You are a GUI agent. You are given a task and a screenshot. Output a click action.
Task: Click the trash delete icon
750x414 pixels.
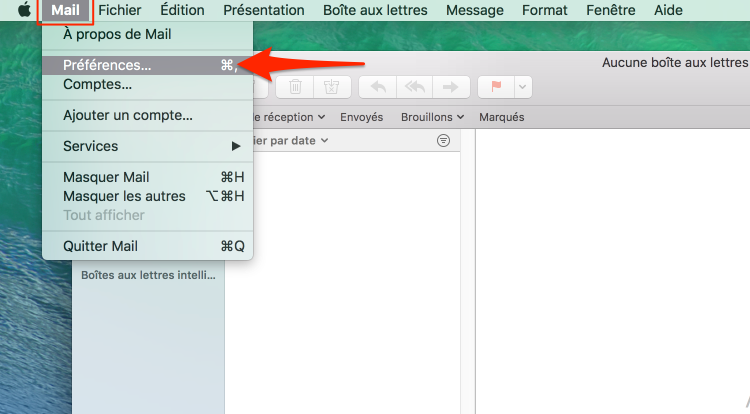pyautogui.click(x=295, y=87)
